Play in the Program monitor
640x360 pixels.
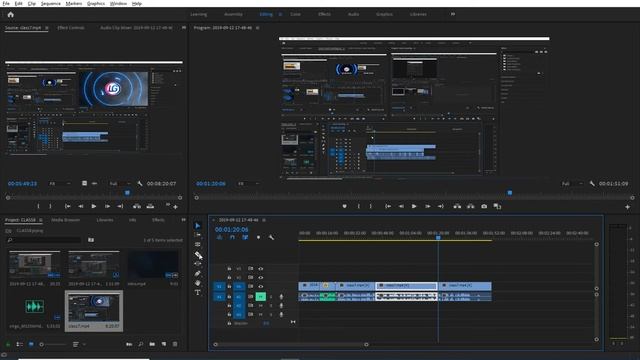tap(414, 207)
